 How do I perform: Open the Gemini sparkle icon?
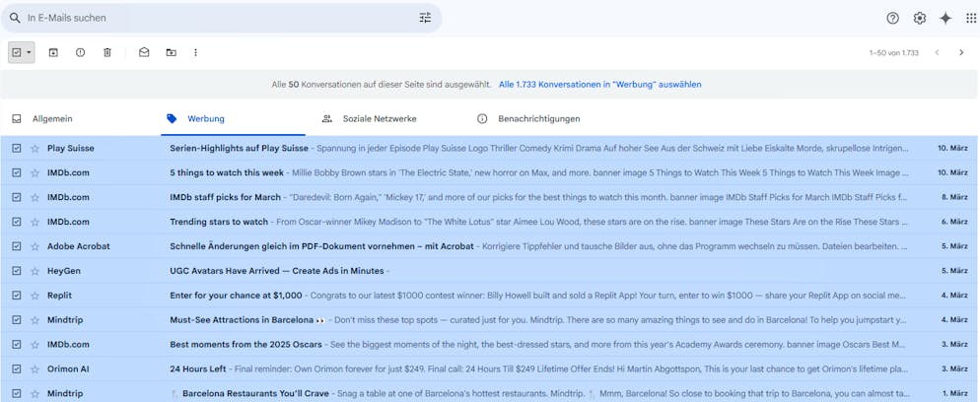pos(945,18)
